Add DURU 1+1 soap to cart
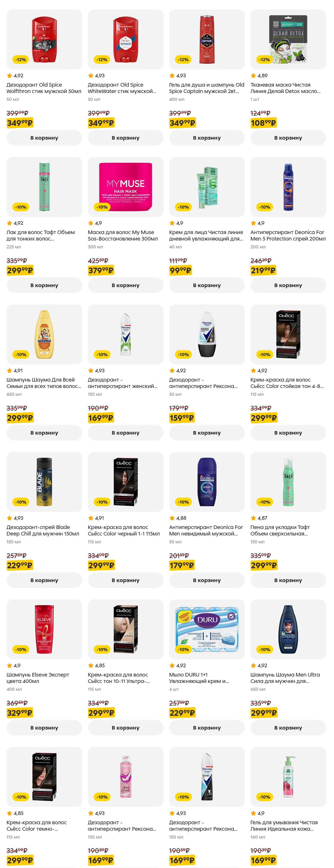 [x=207, y=727]
